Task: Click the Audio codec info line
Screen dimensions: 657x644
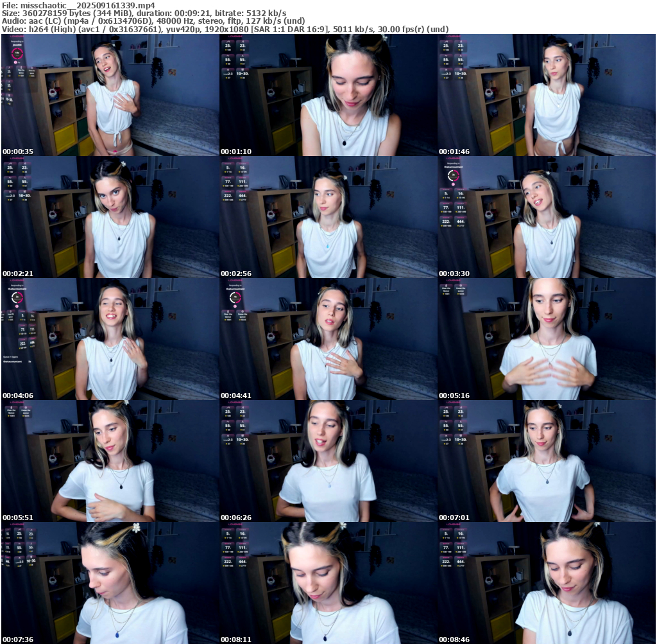Action: tap(153, 21)
